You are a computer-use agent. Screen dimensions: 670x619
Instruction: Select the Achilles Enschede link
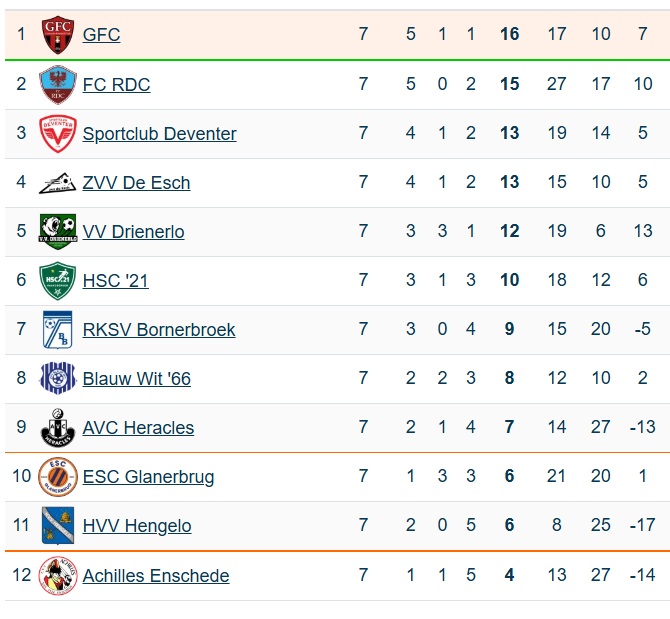[156, 576]
